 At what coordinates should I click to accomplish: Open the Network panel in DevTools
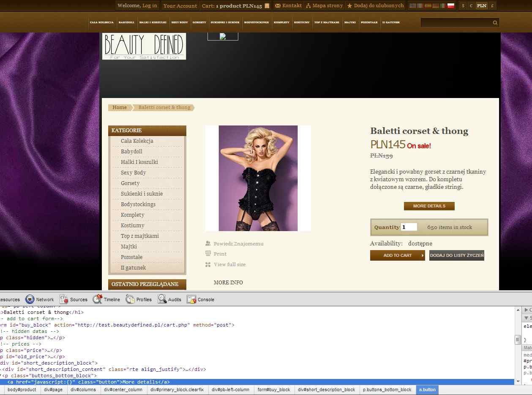pyautogui.click(x=40, y=300)
